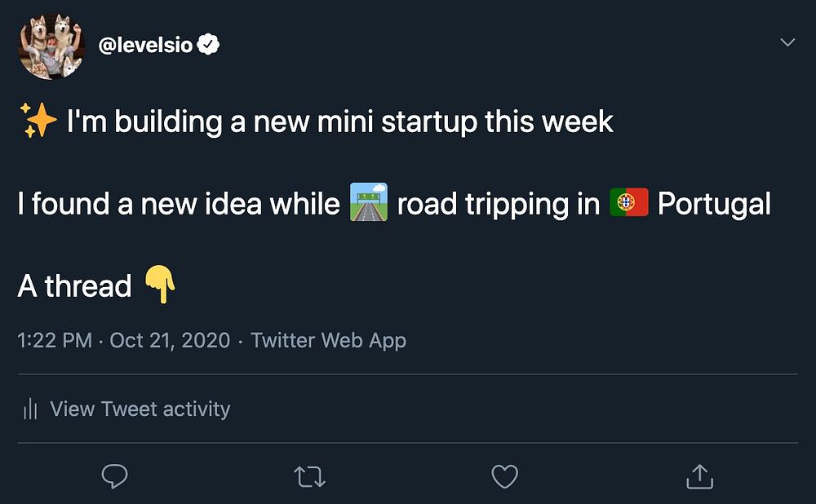Screen dimensions: 816x504
Task: Like the tweet with the heart icon
Action: coord(504,476)
